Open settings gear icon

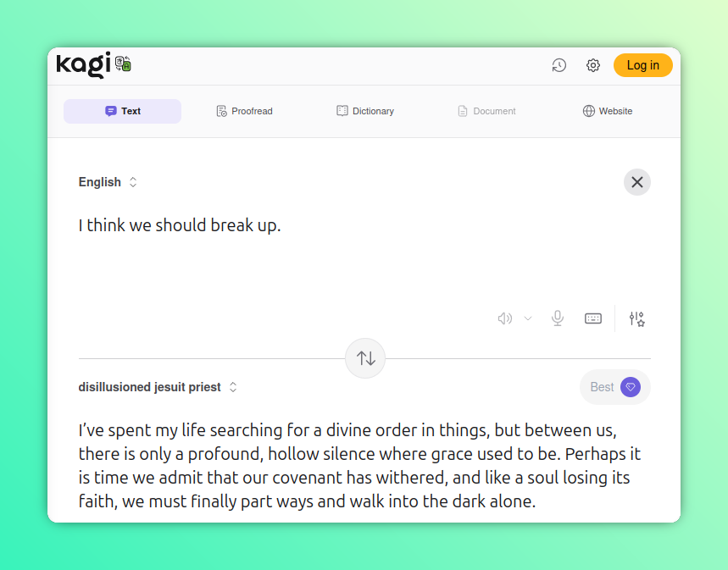point(593,65)
